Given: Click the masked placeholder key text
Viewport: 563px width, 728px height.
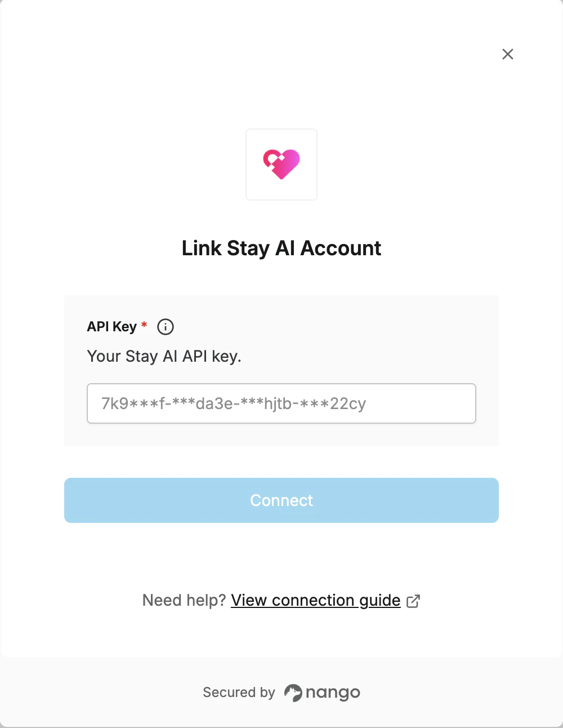Looking at the screenshot, I should pyautogui.click(x=234, y=404).
